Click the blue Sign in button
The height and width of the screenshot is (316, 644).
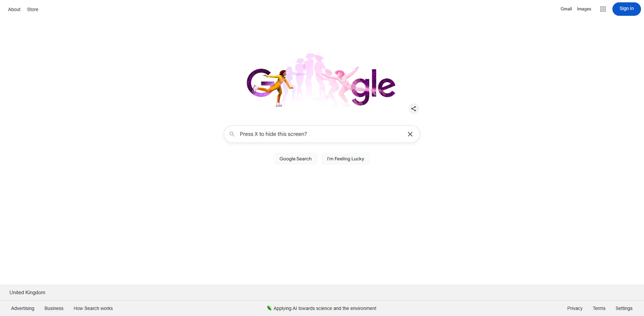tap(626, 9)
